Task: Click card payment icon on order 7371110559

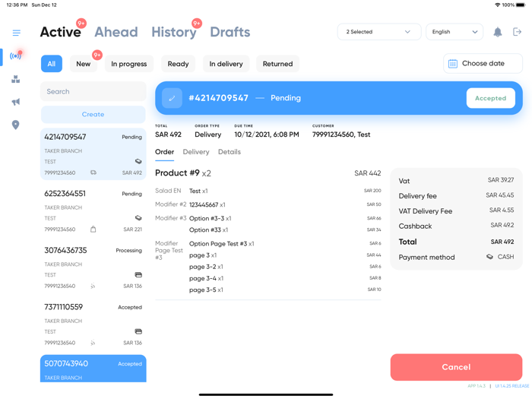Action: (138, 331)
